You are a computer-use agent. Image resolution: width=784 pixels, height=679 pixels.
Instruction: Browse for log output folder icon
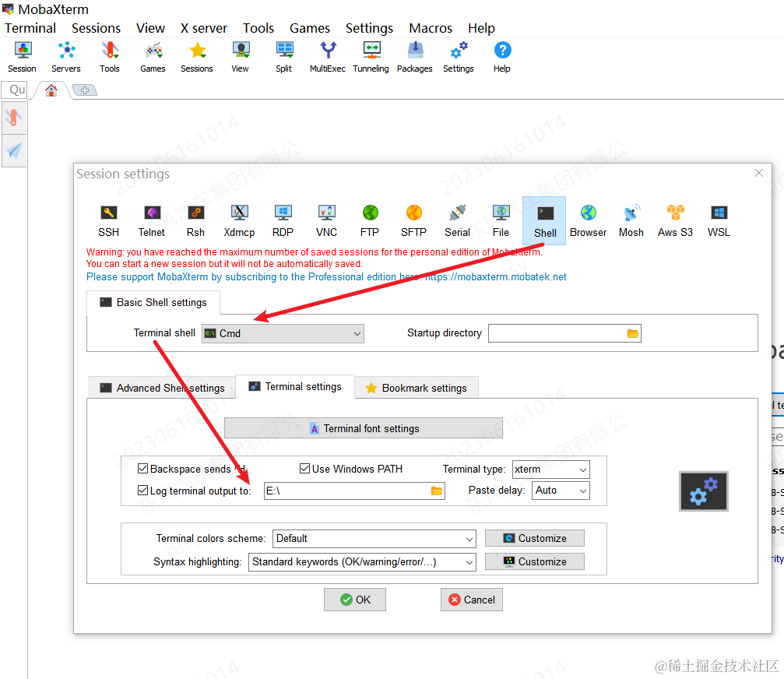click(x=437, y=491)
